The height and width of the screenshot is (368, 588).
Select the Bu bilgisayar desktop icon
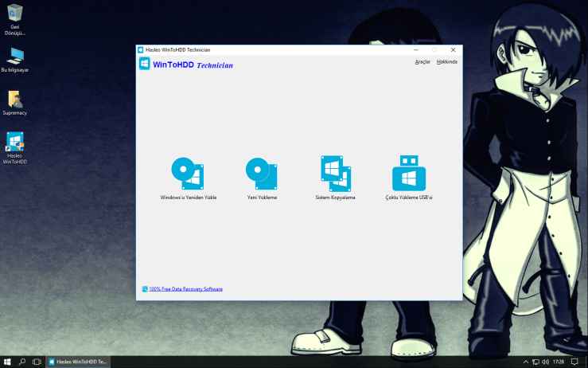click(15, 60)
